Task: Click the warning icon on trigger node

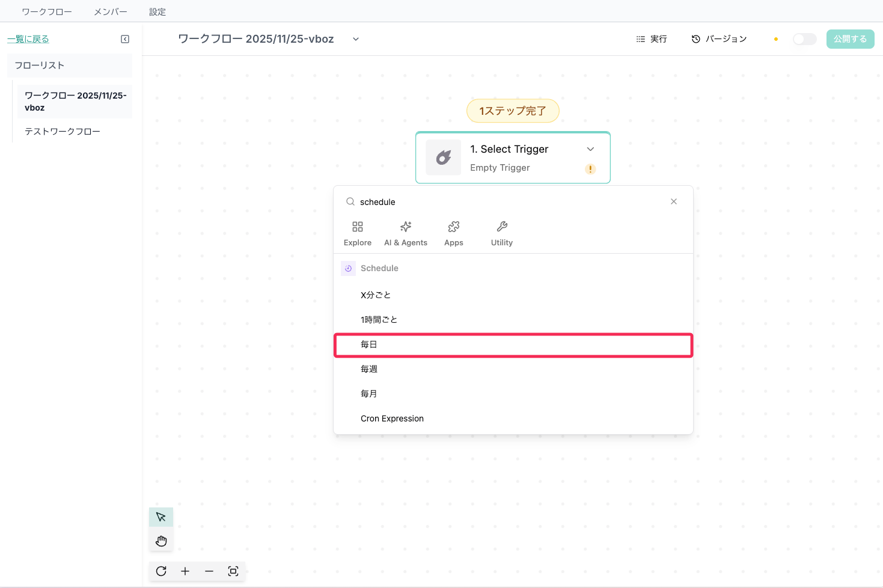Action: [590, 169]
